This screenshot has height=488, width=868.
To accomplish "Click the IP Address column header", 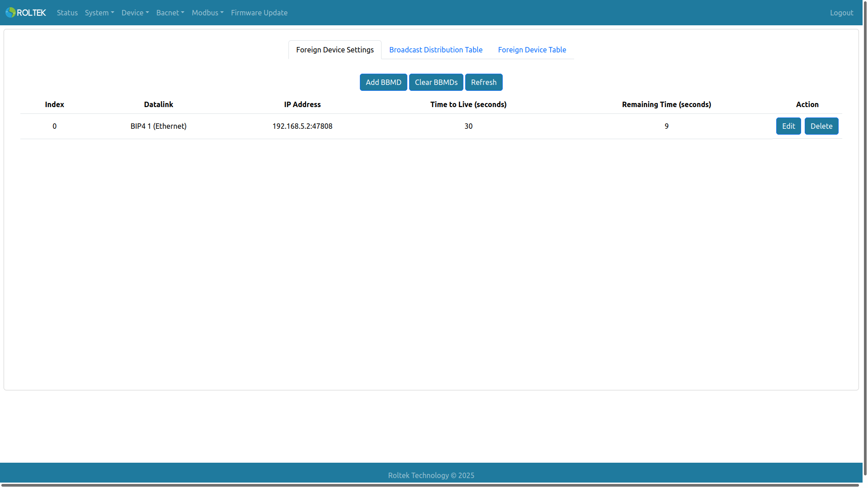I will (302, 104).
